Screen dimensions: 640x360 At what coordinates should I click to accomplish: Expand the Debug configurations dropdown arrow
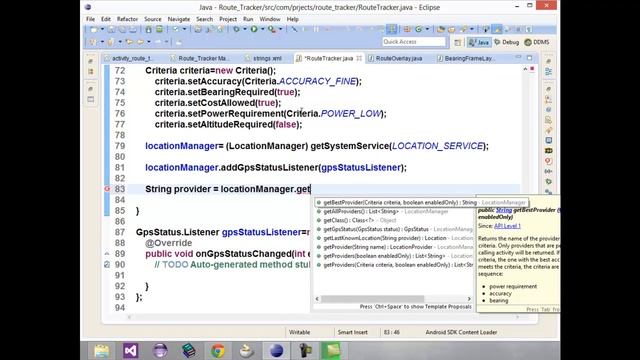click(245, 29)
